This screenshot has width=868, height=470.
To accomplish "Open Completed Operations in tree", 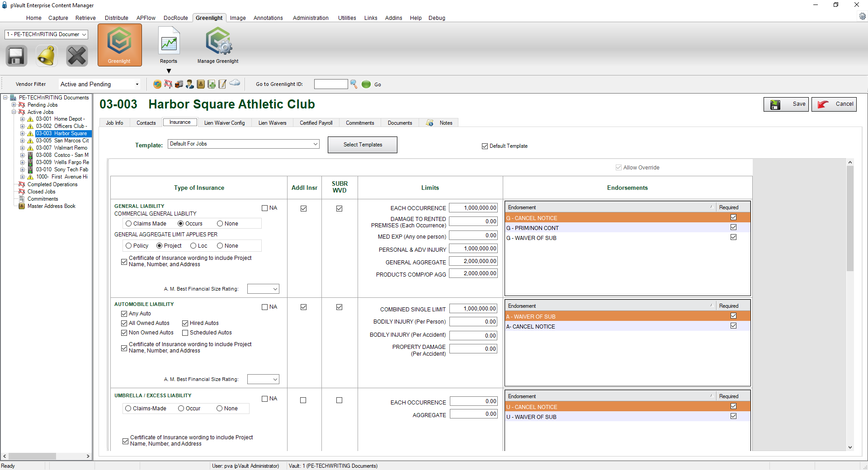I will (x=52, y=184).
